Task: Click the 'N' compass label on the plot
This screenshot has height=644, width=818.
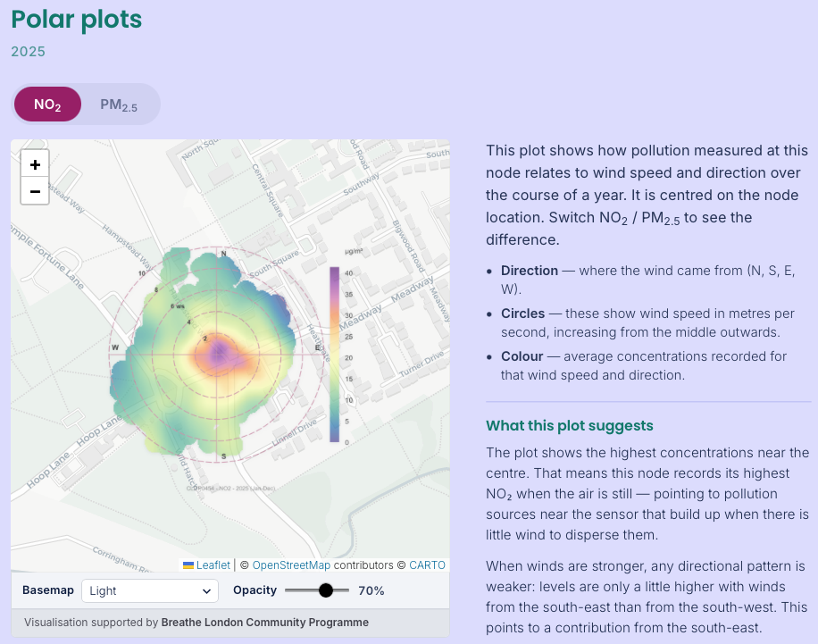Action: 223,254
